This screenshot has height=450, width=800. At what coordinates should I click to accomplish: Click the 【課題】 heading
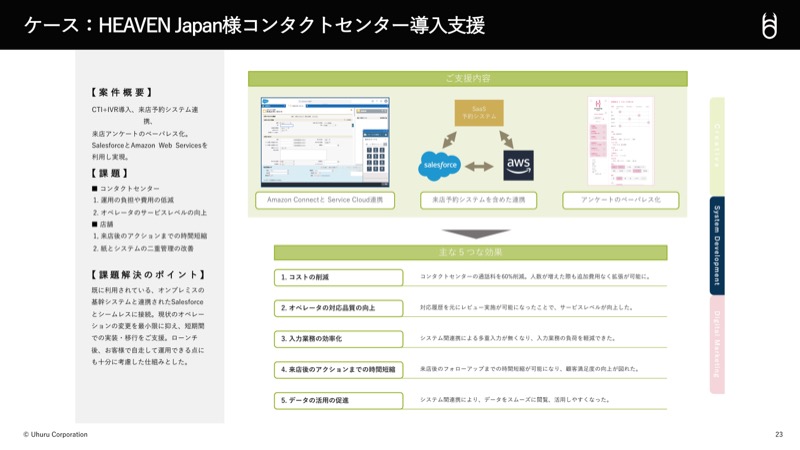pos(110,173)
